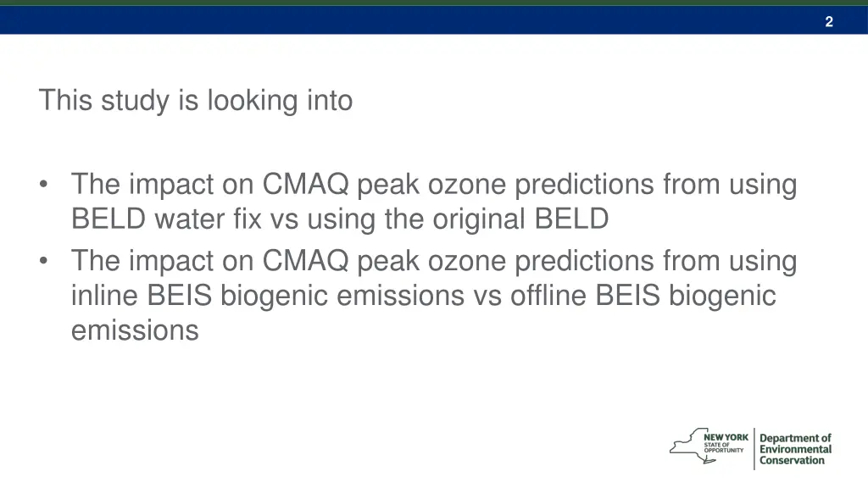Click the first bullet point marker
This screenshot has width=868, height=488.
[x=44, y=184]
